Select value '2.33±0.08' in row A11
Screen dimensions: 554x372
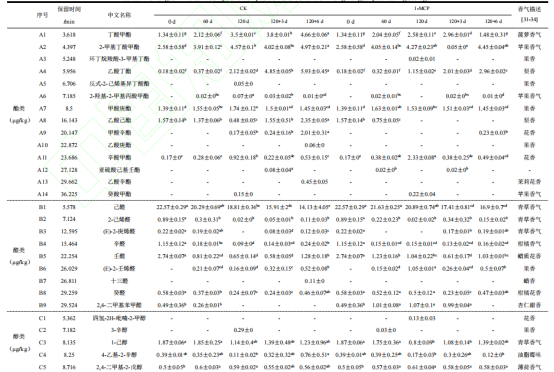point(422,158)
